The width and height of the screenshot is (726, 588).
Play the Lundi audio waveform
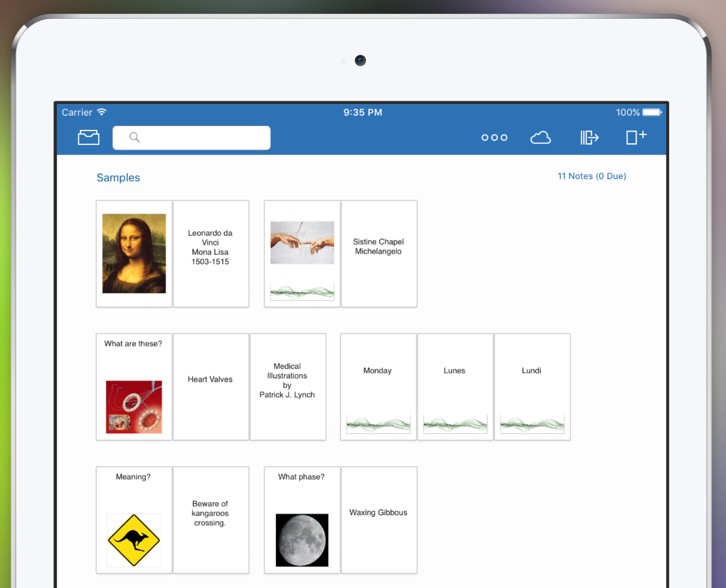[x=532, y=424]
